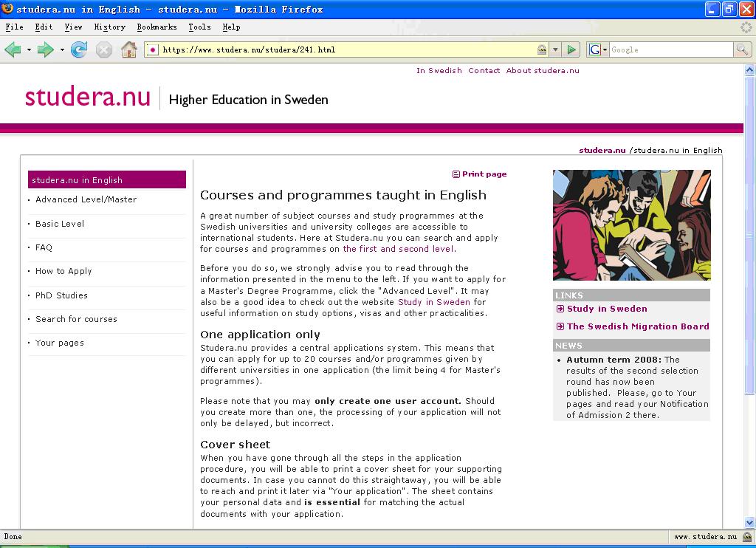
Task: Select the studera.nu in English sidebar header
Action: tap(107, 180)
